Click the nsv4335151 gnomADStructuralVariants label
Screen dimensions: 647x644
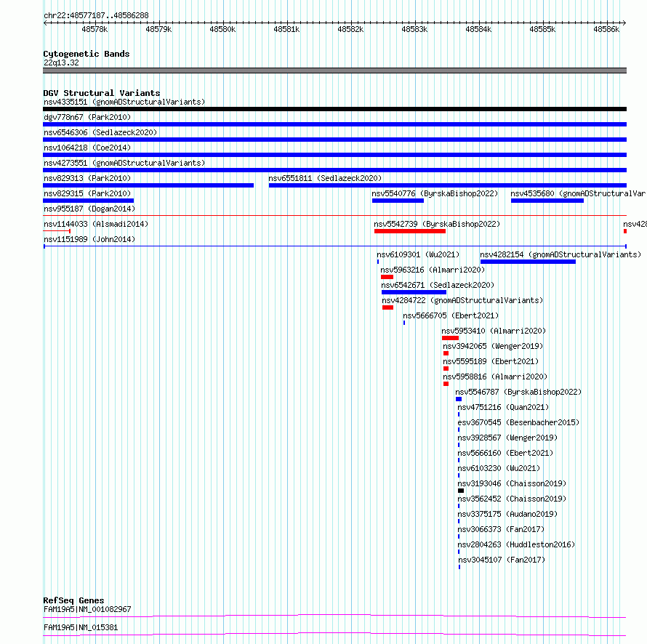[124, 102]
